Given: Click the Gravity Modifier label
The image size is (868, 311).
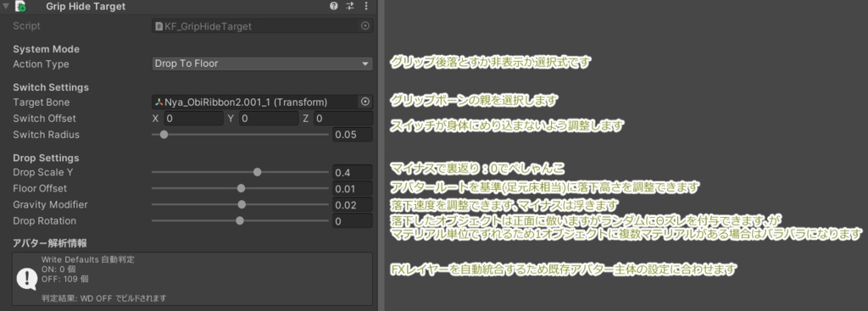Looking at the screenshot, I should tap(50, 205).
